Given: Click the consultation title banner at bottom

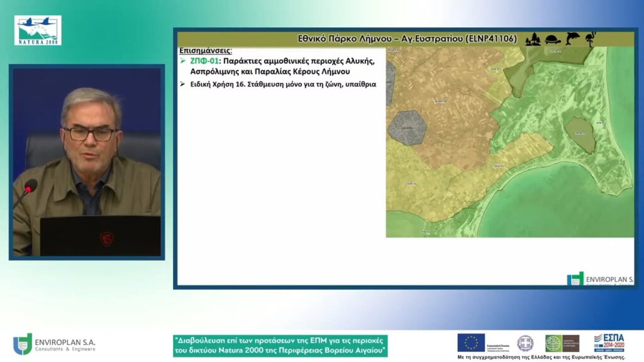Looking at the screenshot, I should click(x=280, y=346).
